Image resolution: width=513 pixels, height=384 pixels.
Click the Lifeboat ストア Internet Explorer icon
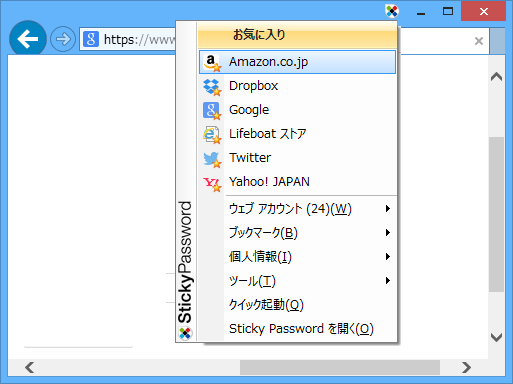212,134
